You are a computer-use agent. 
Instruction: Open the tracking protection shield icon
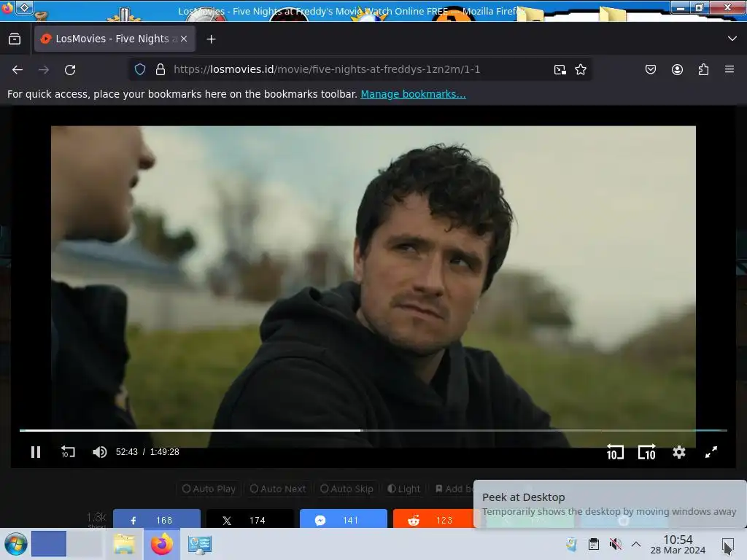click(x=139, y=69)
